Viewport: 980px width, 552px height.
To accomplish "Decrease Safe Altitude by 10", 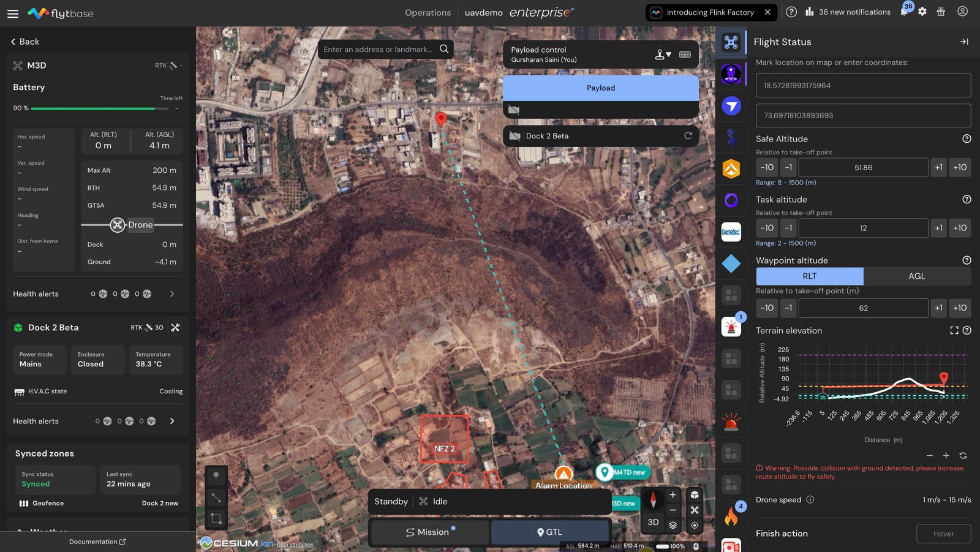I will (767, 167).
